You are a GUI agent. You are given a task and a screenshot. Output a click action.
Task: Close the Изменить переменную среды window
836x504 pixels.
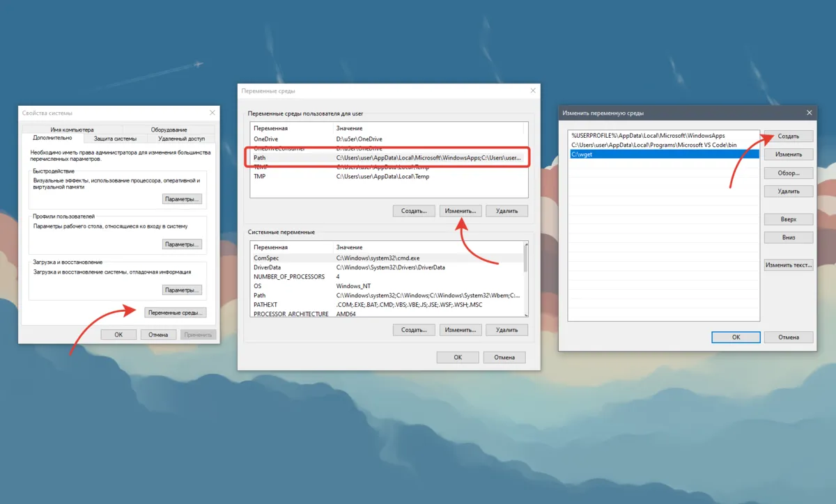tap(809, 112)
